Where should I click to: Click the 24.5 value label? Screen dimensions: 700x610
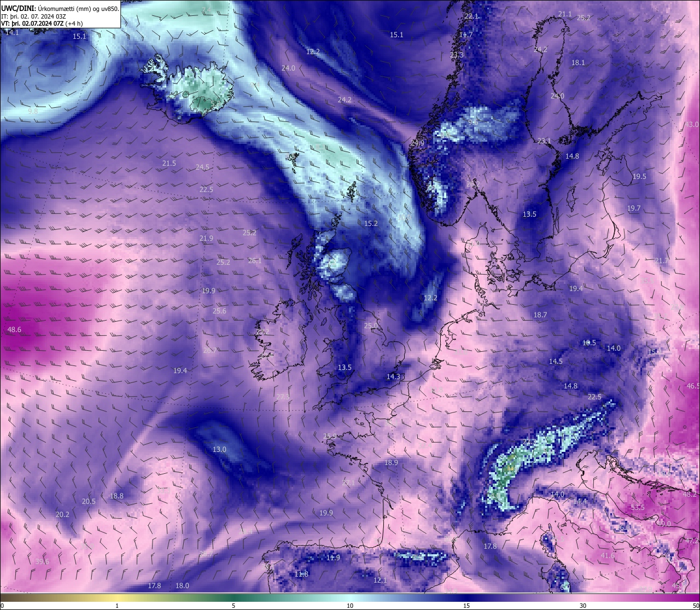203,167
